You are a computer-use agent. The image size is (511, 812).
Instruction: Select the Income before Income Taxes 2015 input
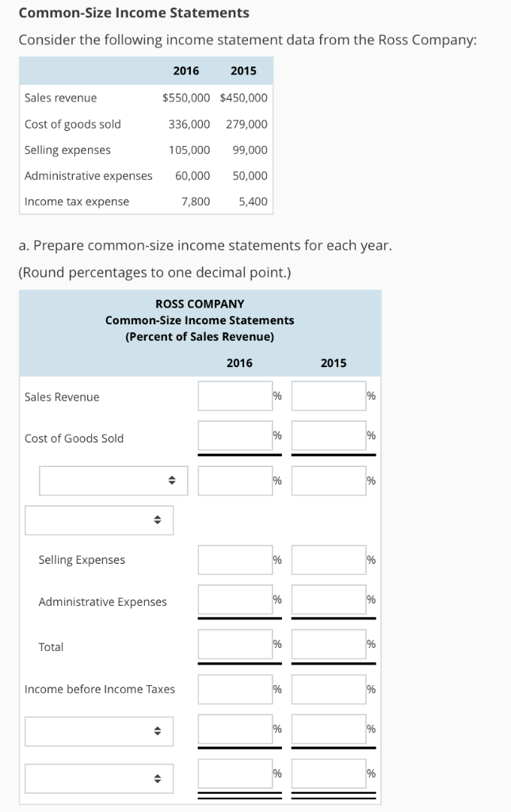click(x=328, y=688)
